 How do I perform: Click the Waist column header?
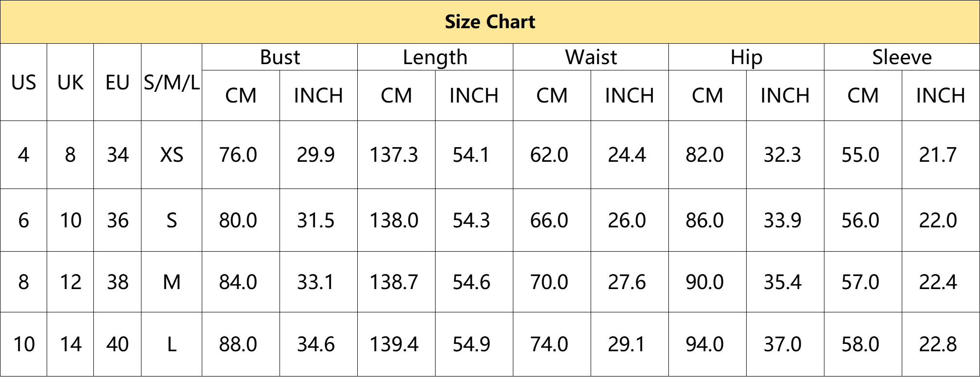tap(591, 57)
